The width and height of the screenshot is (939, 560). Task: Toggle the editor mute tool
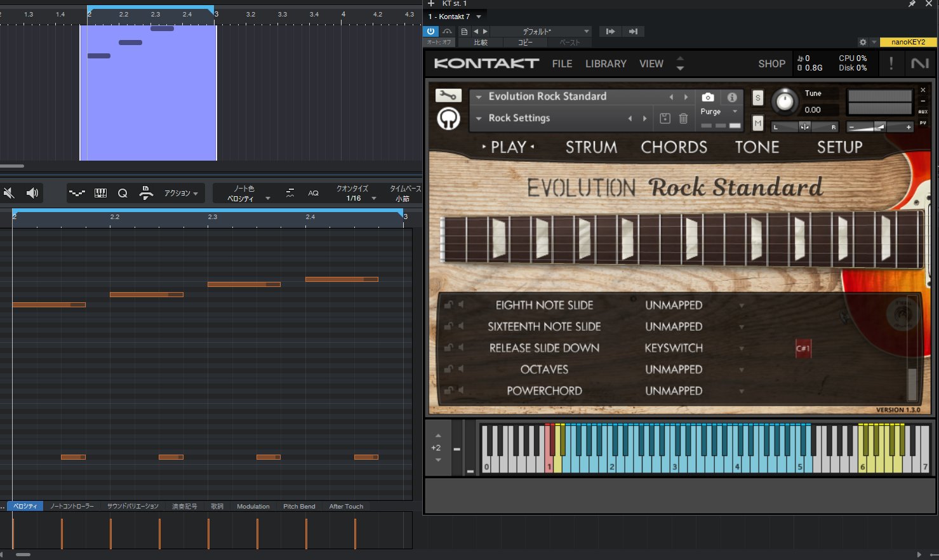(9, 193)
